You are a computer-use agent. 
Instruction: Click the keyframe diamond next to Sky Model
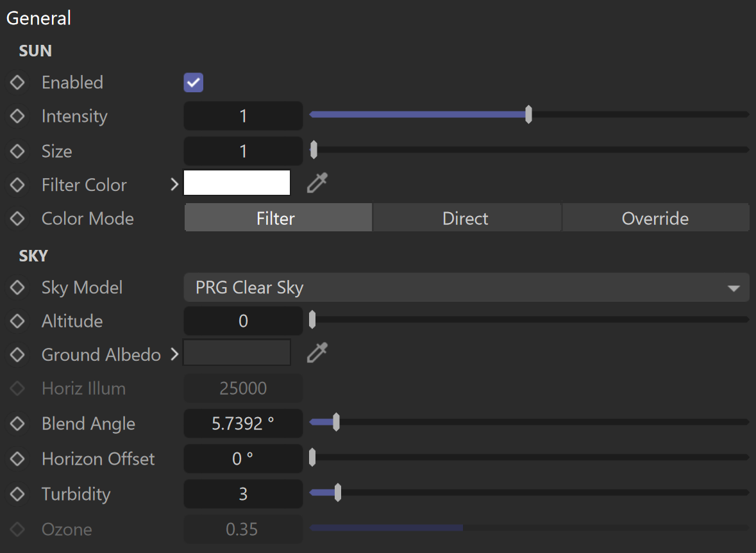[x=17, y=288]
